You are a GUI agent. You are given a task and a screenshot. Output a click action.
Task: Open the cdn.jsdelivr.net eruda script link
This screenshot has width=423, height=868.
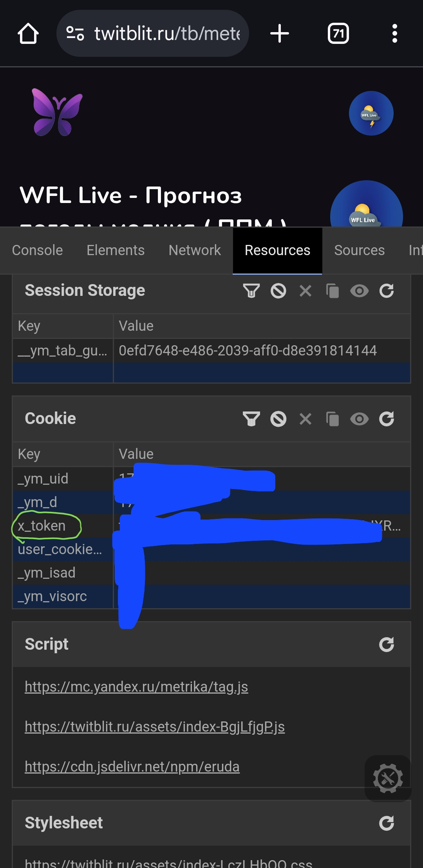click(132, 767)
